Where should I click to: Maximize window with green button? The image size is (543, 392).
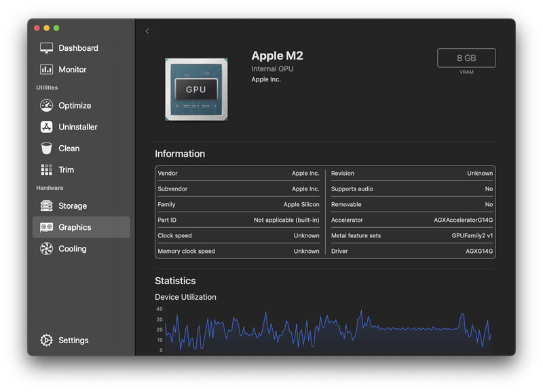coord(56,28)
